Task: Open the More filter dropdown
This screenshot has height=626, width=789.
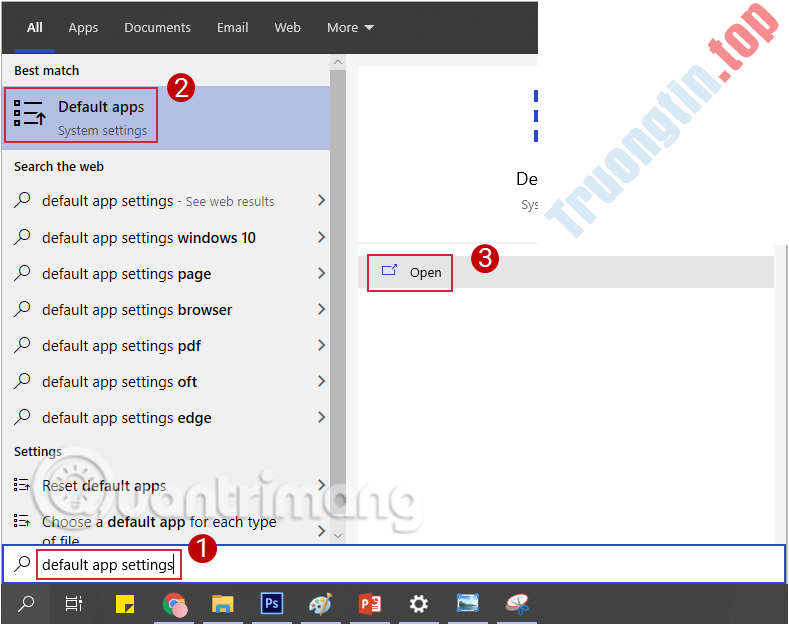Action: 350,28
